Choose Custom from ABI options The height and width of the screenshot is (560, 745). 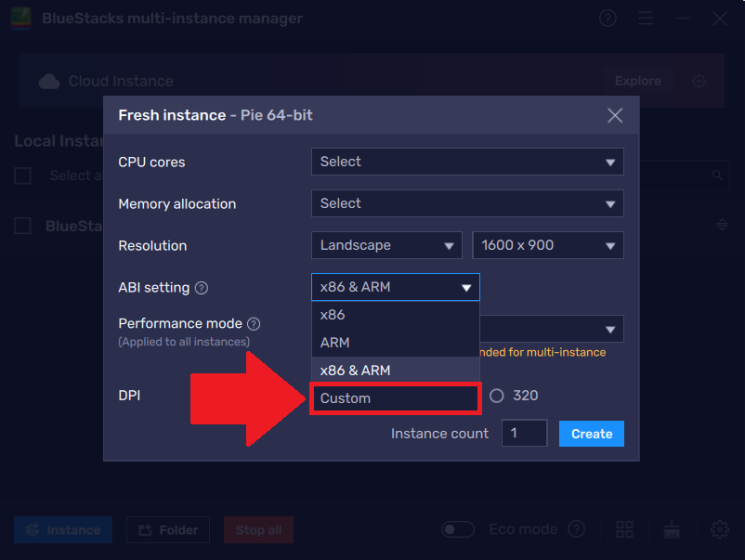[x=396, y=398]
